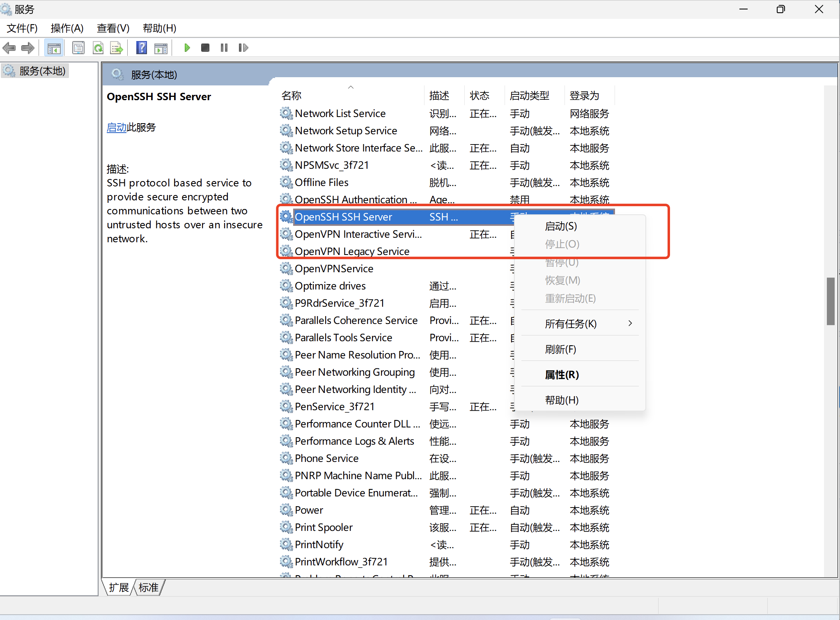Sort by the 启动类型 column header

click(x=529, y=96)
